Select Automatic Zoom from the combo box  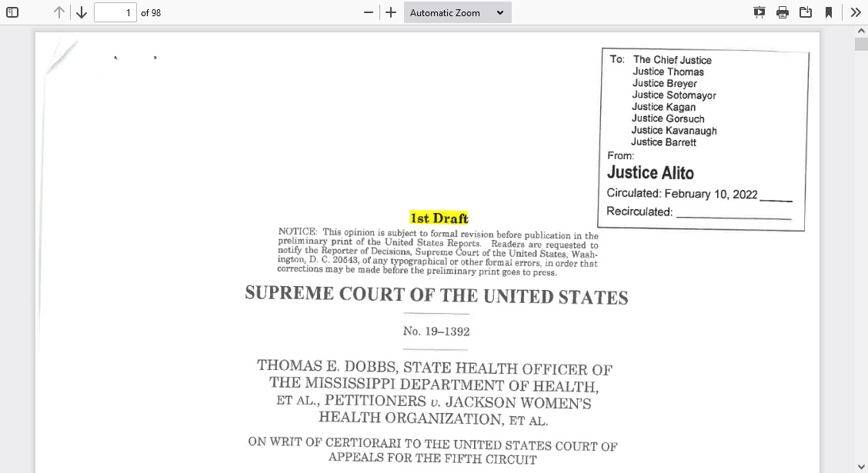pyautogui.click(x=457, y=12)
